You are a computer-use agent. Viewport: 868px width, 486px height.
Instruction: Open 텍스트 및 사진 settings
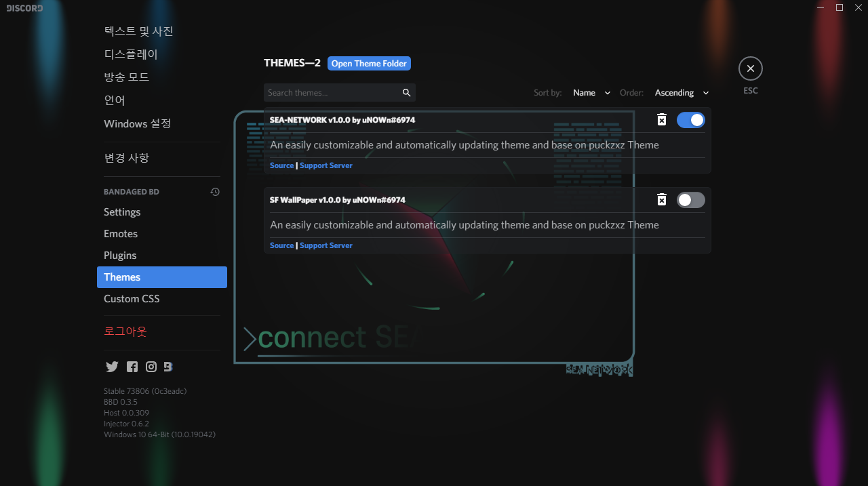click(x=162, y=31)
